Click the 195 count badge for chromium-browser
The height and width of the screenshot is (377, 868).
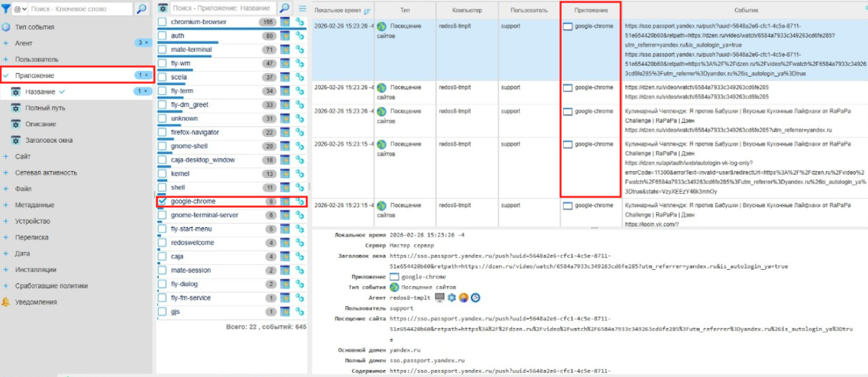267,22
